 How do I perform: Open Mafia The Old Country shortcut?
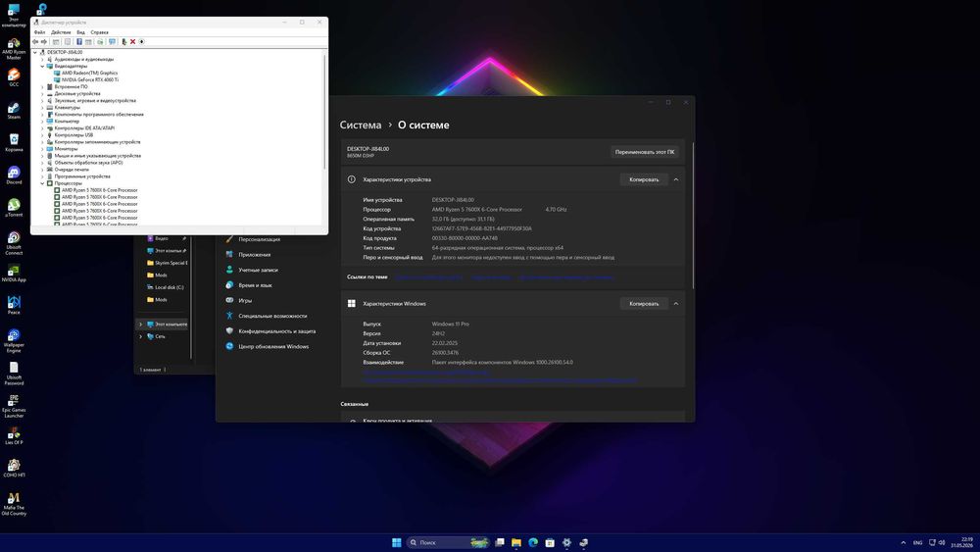[x=14, y=503]
